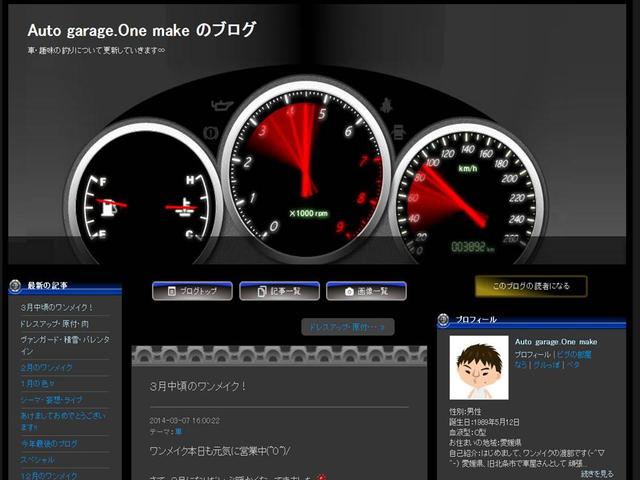Click 続きを見る to read full profile

tap(597, 473)
